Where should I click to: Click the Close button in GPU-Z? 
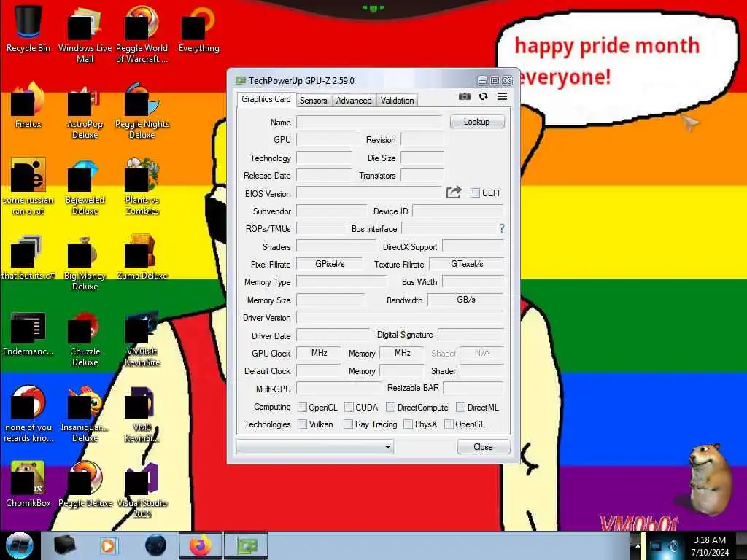483,447
